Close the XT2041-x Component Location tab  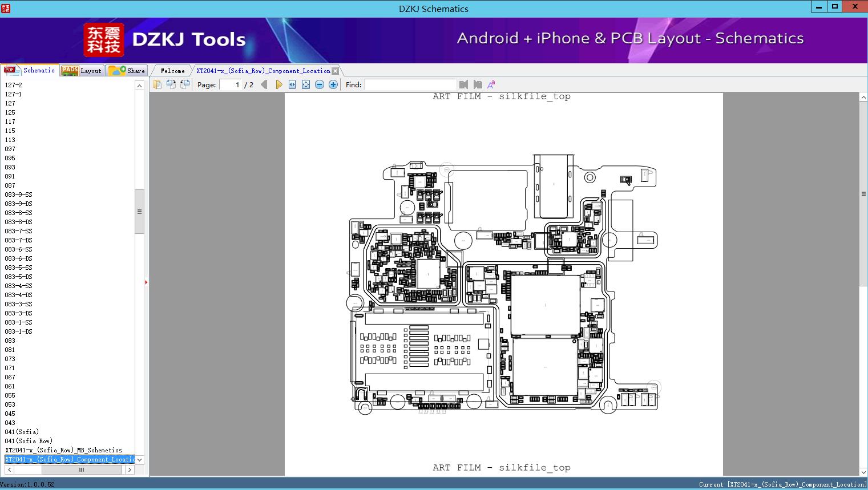(x=336, y=71)
